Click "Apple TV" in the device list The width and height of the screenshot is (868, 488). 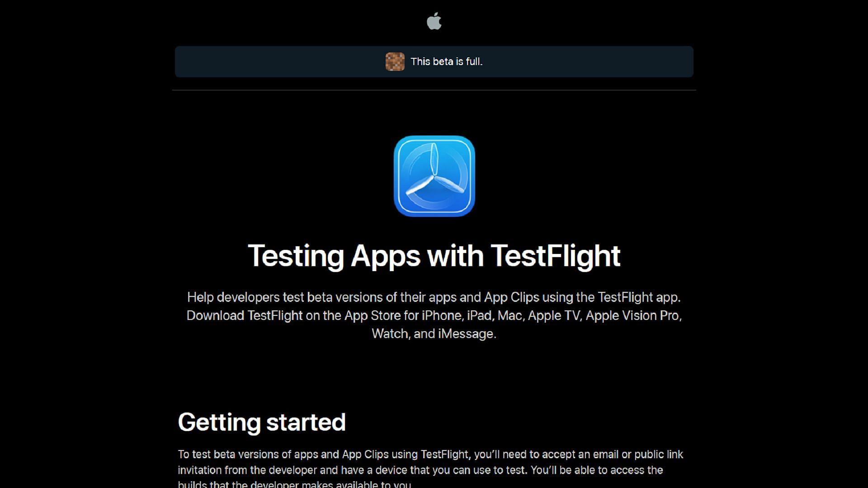coord(554,315)
